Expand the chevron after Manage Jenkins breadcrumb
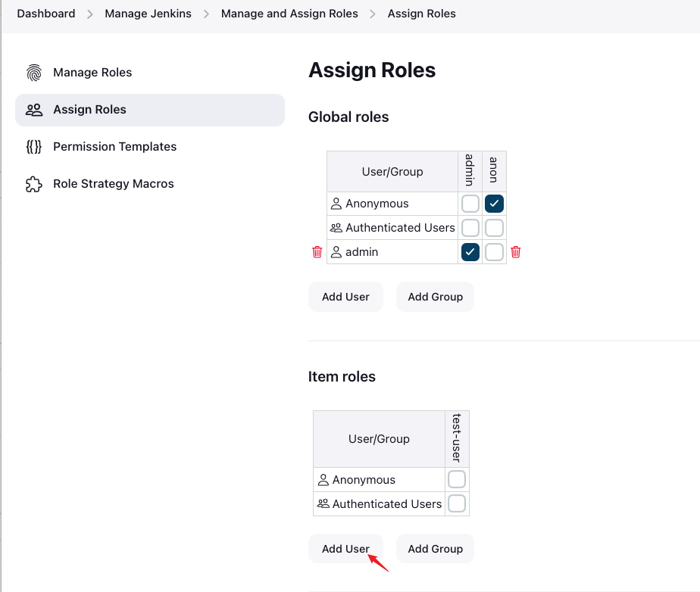The height and width of the screenshot is (592, 700). coord(206,14)
